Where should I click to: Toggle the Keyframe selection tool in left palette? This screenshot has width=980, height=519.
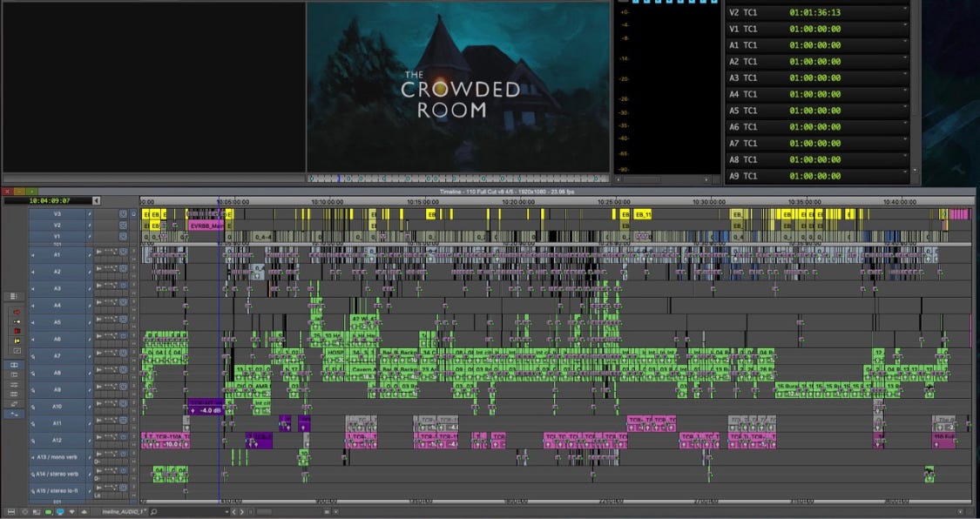14,414
